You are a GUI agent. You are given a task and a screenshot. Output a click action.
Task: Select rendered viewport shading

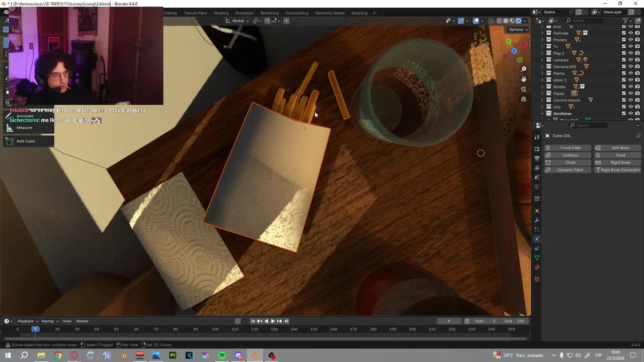point(519,21)
